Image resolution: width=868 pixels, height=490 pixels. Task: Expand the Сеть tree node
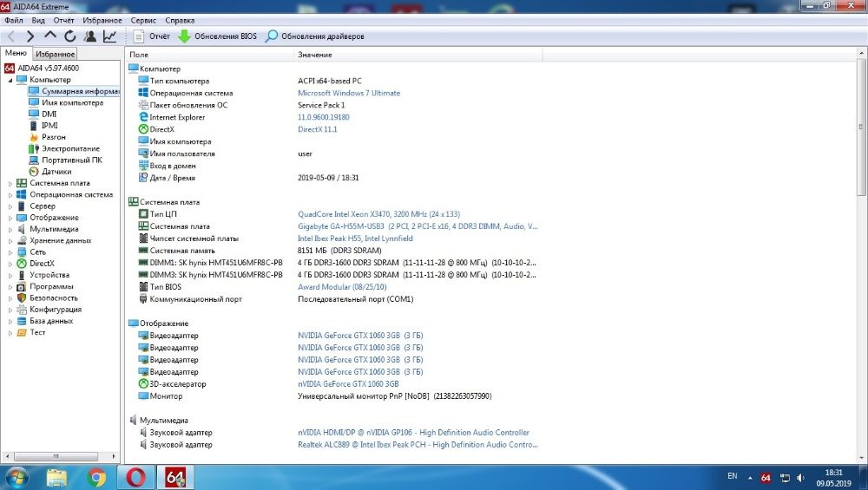tap(10, 252)
